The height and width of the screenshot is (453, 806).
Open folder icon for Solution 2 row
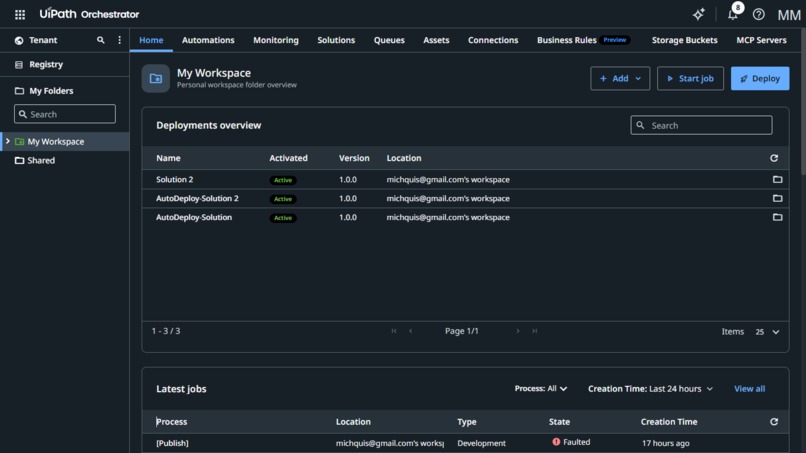pos(777,179)
